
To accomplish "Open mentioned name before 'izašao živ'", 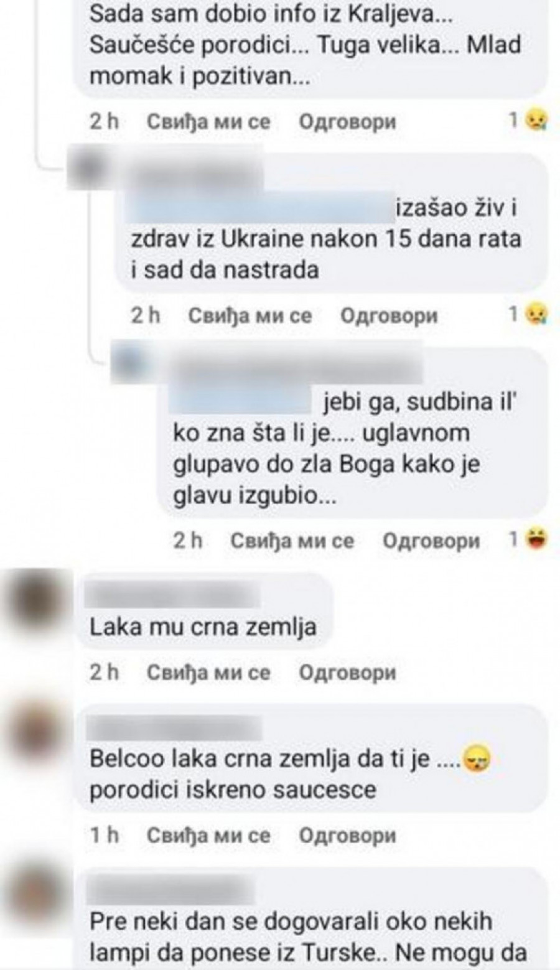I will pos(260,208).
